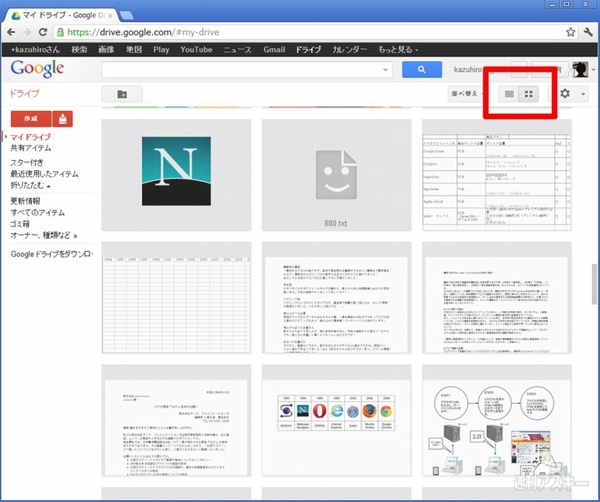The width and height of the screenshot is (600, 502).
Task: Click オーナー、種類など filter link
Action: [44, 235]
